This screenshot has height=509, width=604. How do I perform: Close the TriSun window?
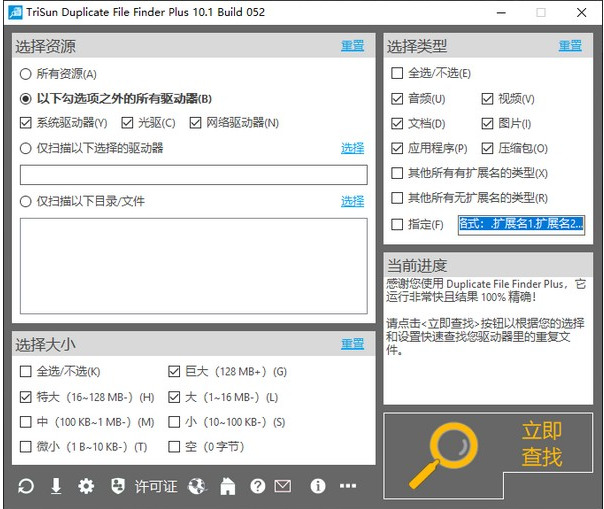click(581, 13)
